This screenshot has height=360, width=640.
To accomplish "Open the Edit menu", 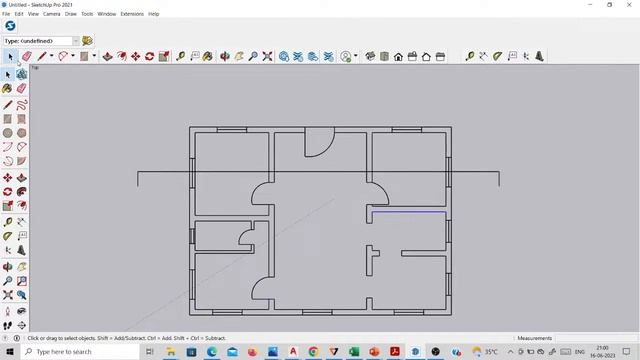I will click(19, 14).
